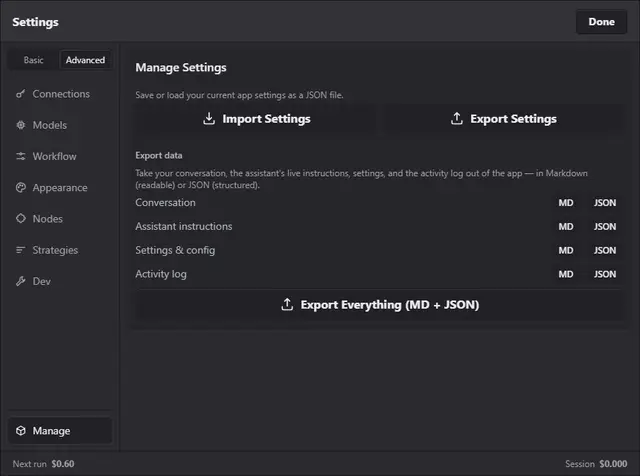640x476 pixels.
Task: Click the Import Settings button text
Action: click(x=266, y=119)
